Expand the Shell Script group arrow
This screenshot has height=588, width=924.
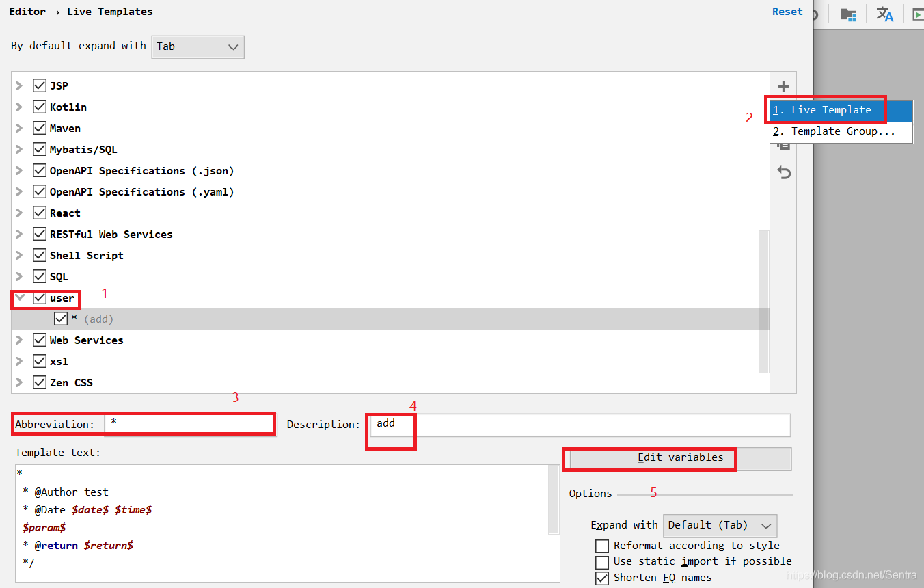19,255
